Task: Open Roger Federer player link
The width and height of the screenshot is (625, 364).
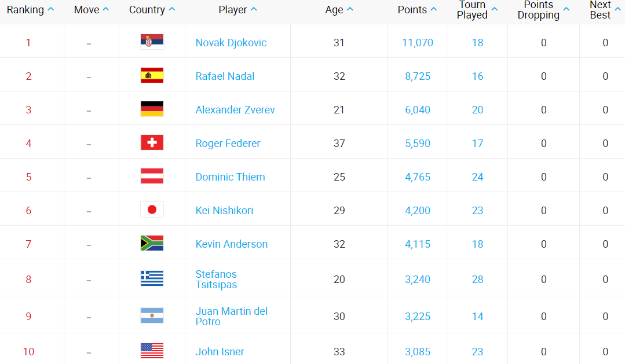Action: (228, 143)
